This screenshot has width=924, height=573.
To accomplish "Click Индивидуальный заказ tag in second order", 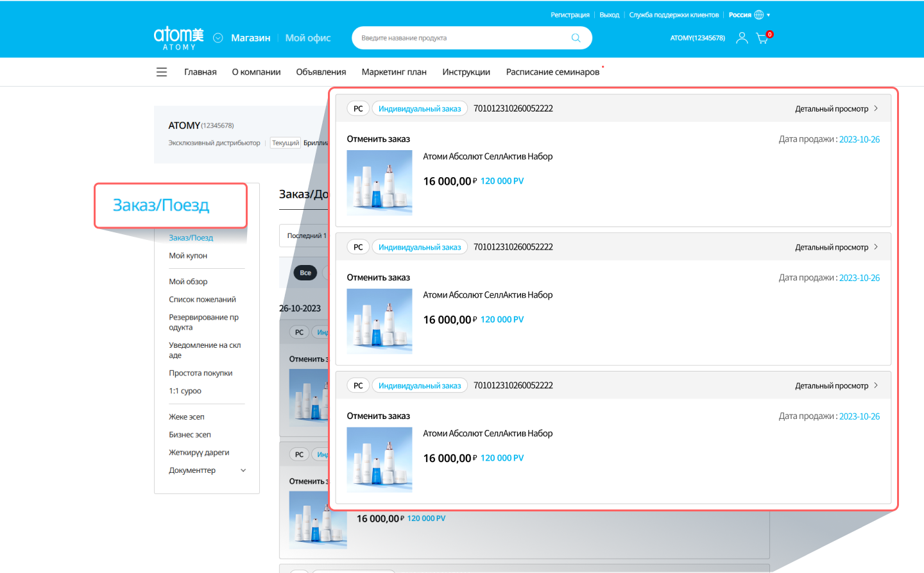I will (420, 247).
